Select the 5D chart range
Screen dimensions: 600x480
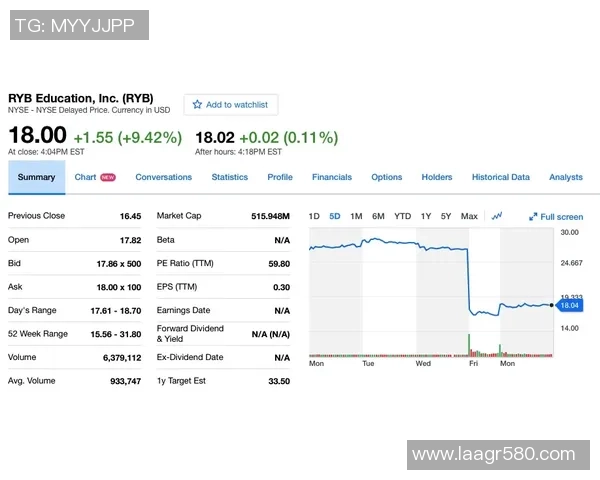[x=334, y=216]
